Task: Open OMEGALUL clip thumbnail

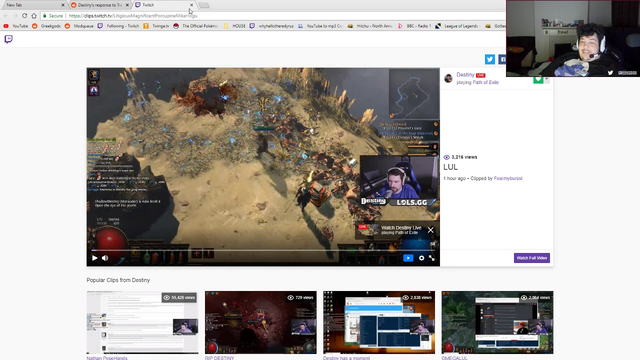Action: coord(498,322)
